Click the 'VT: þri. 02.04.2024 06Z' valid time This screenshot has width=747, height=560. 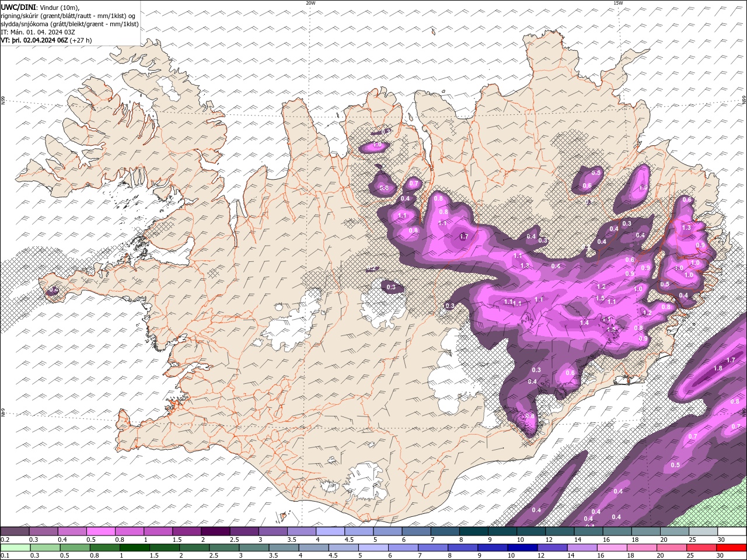[x=34, y=40]
